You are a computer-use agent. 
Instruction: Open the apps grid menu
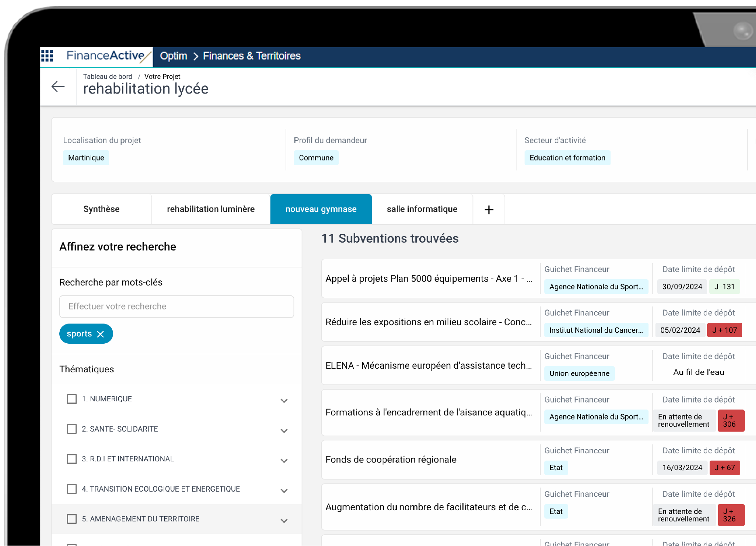[x=48, y=56]
